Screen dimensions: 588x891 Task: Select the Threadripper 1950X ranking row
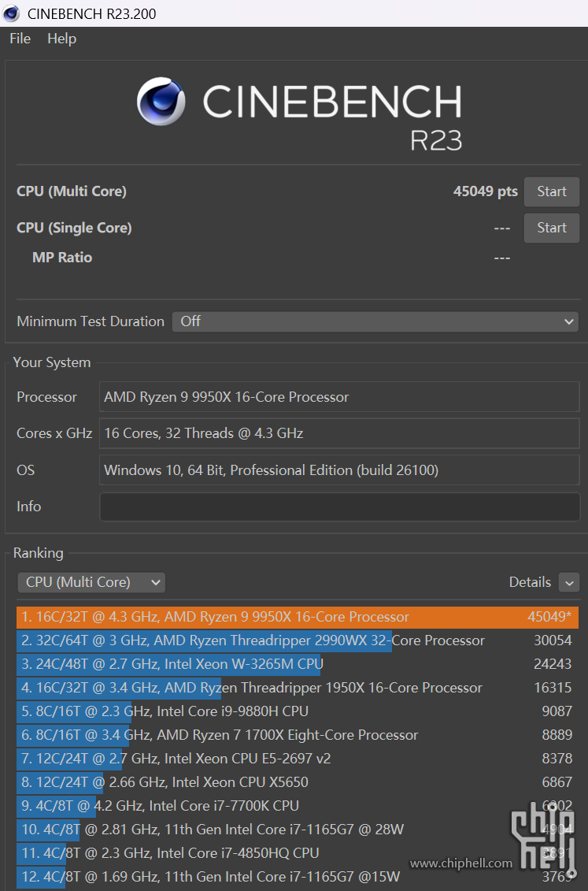click(x=298, y=688)
